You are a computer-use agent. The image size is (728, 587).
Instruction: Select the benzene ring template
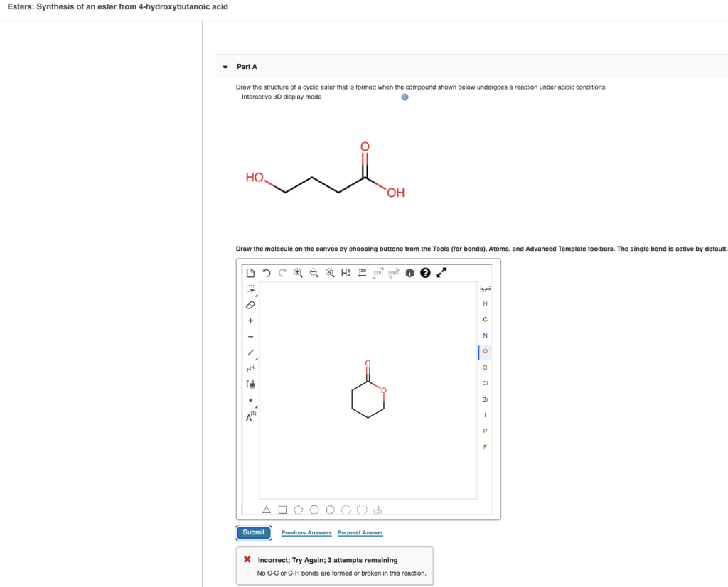click(x=330, y=509)
